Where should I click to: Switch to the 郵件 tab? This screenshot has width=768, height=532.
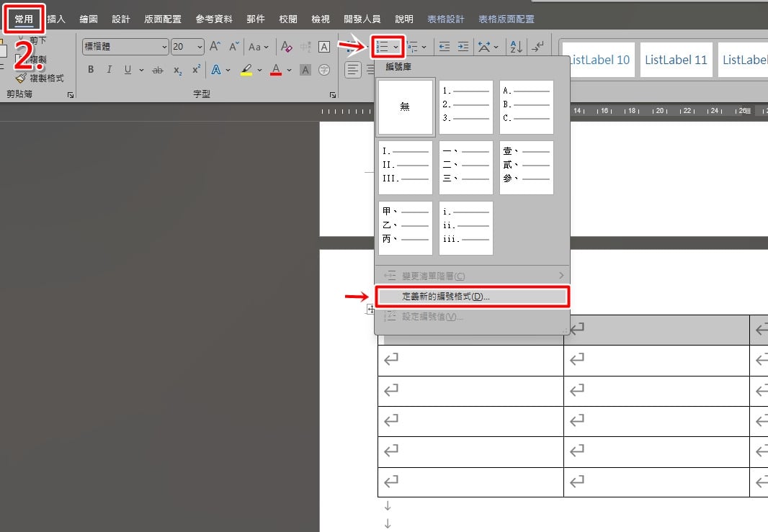click(x=256, y=19)
